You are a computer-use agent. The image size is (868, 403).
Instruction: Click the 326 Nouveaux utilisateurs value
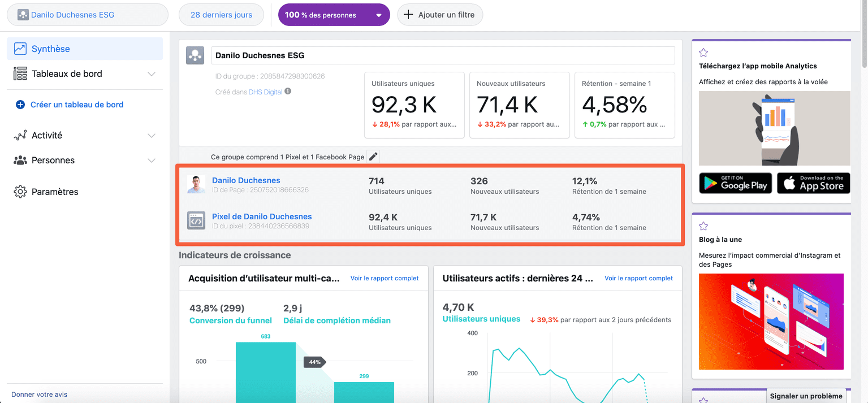coord(479,181)
